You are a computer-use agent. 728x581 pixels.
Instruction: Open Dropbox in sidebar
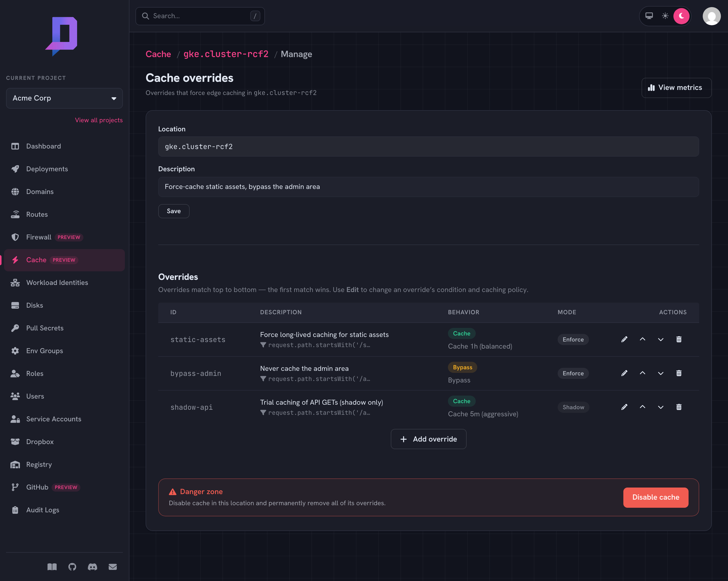[x=64, y=442]
